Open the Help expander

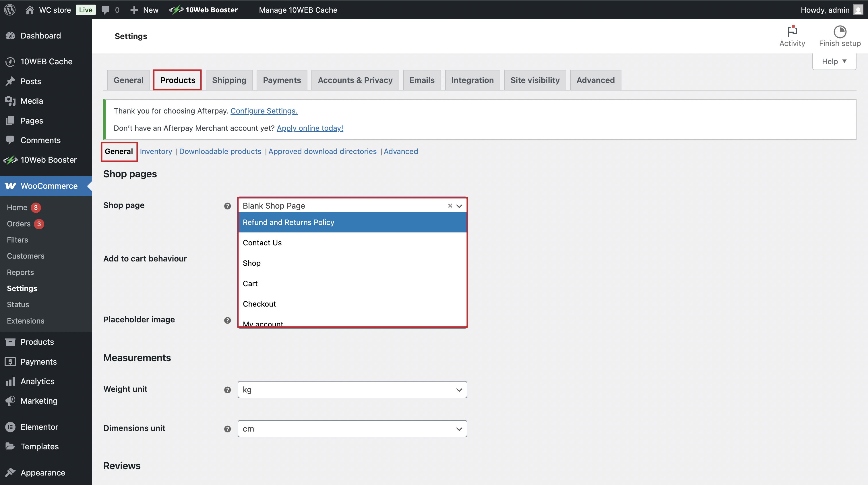(x=834, y=61)
